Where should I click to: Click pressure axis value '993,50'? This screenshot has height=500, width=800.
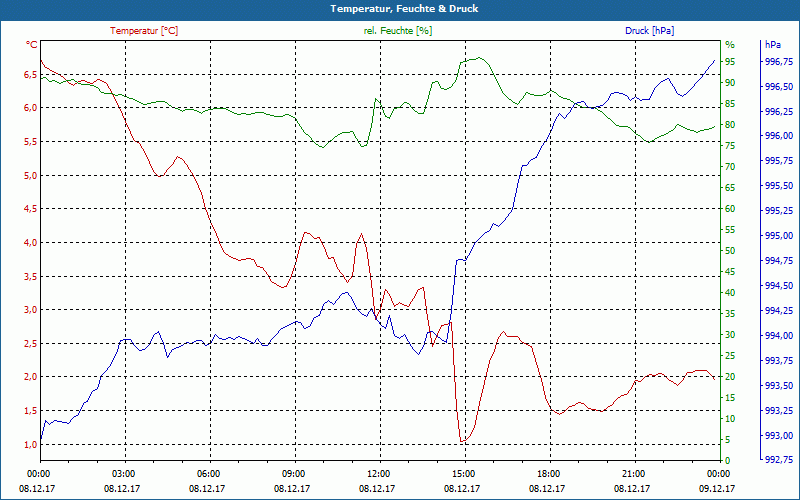[x=779, y=386]
